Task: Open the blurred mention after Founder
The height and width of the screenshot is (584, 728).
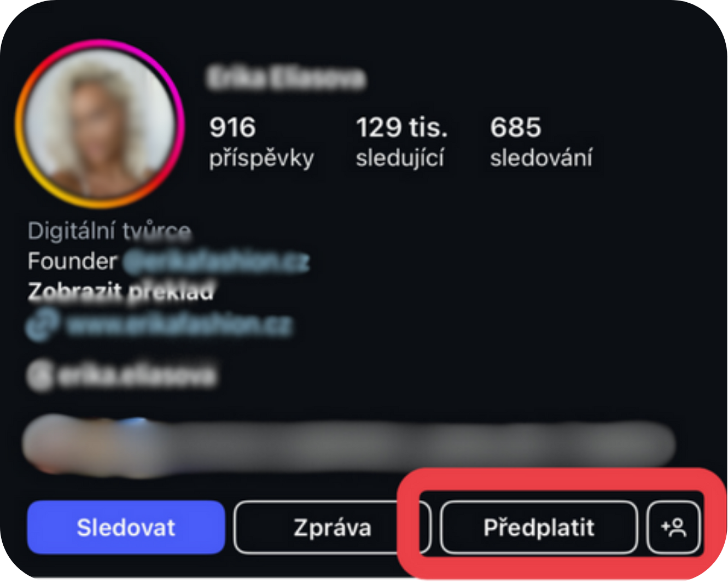Action: (216, 261)
